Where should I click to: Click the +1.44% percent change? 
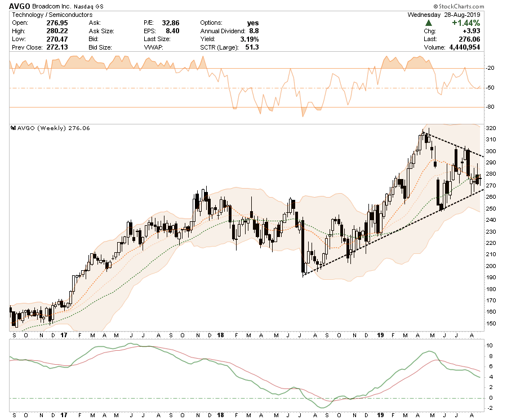(466, 23)
